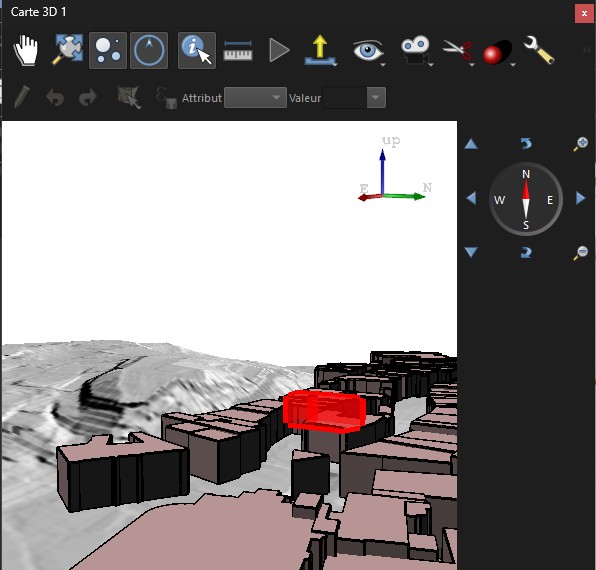This screenshot has height=570, width=596.
Task: Move camera down with the down arrow
Action: tap(471, 252)
